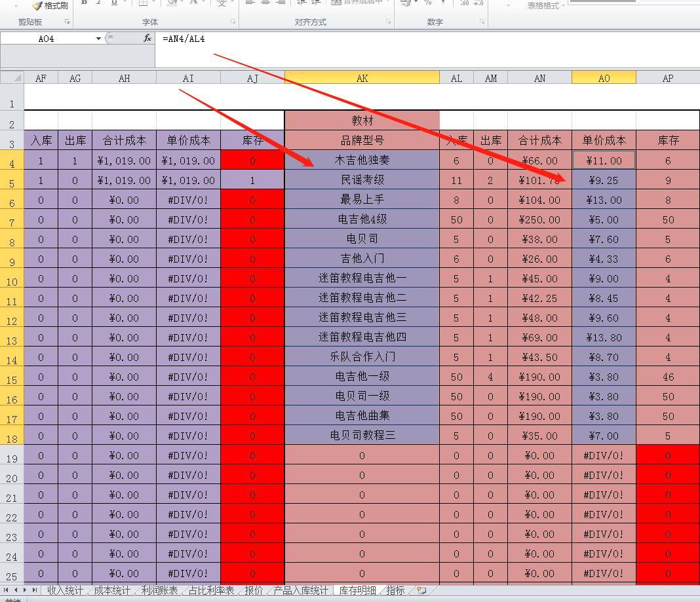Select the 迷笛教程电吉他一 cell

(x=362, y=278)
